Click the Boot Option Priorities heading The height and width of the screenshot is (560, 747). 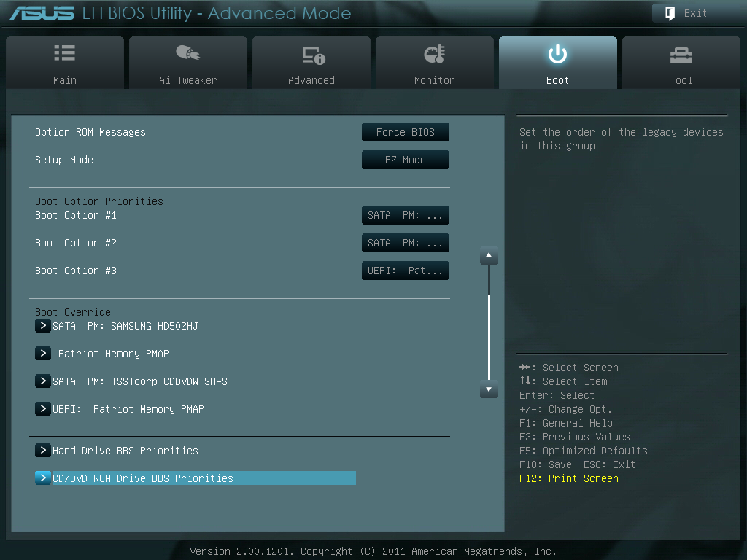[99, 201]
